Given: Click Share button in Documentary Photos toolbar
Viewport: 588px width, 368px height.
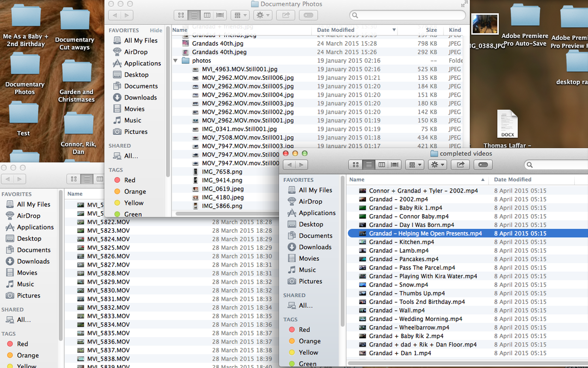Looking at the screenshot, I should click(285, 15).
